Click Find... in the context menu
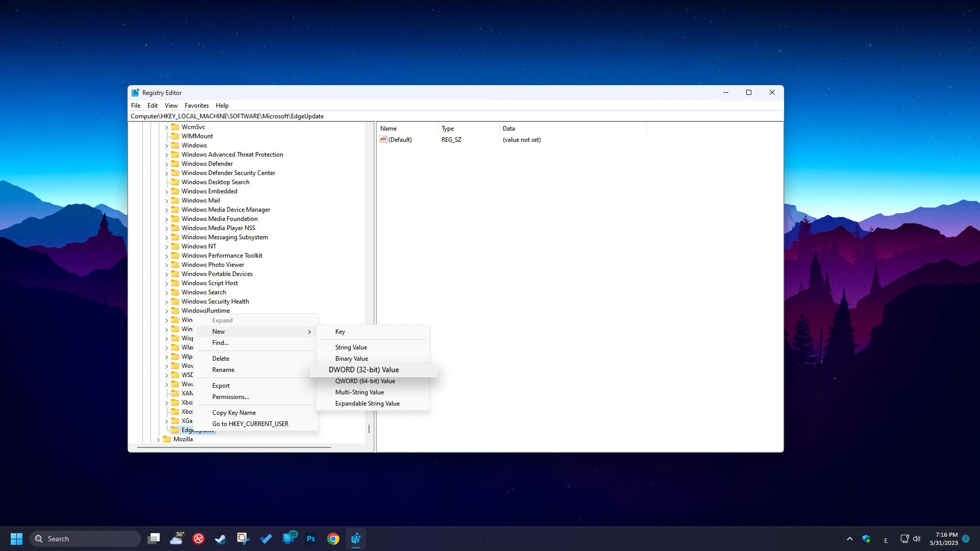This screenshot has width=980, height=551. pyautogui.click(x=256, y=343)
